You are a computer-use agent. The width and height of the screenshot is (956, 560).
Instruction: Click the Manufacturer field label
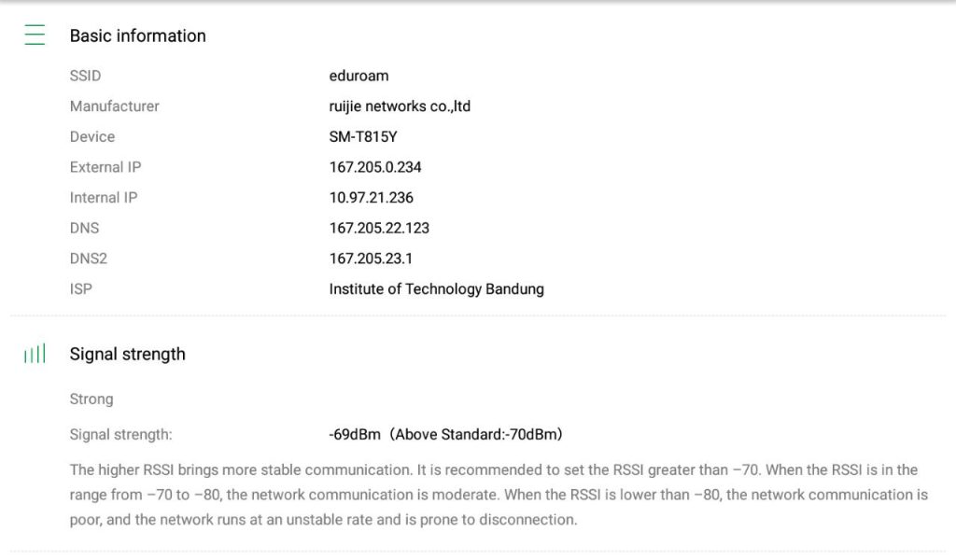pos(114,106)
